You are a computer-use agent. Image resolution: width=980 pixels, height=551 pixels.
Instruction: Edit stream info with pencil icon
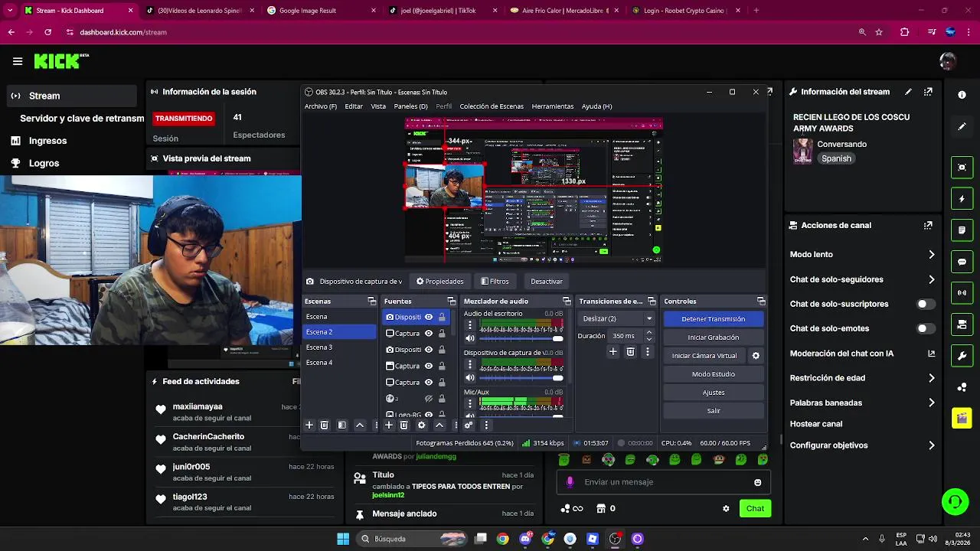click(908, 92)
